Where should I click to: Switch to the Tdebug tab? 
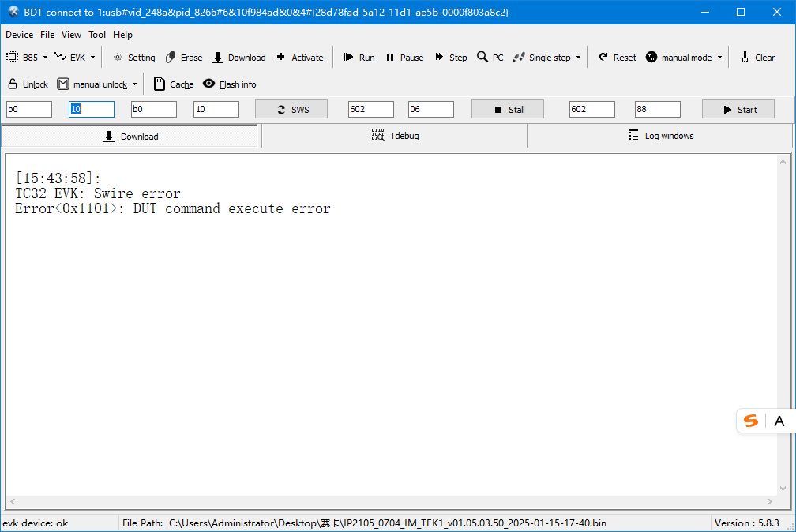pyautogui.click(x=395, y=136)
